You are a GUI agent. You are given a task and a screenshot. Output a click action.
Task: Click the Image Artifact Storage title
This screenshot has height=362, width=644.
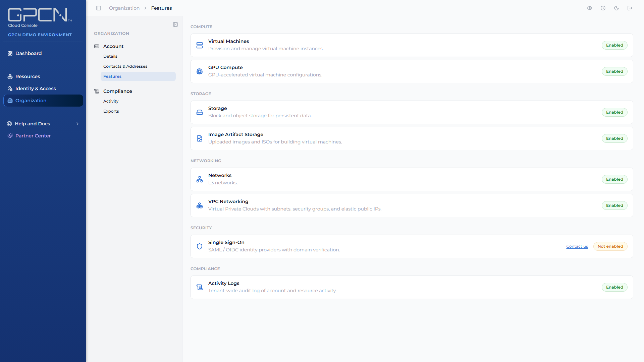pyautogui.click(x=236, y=134)
